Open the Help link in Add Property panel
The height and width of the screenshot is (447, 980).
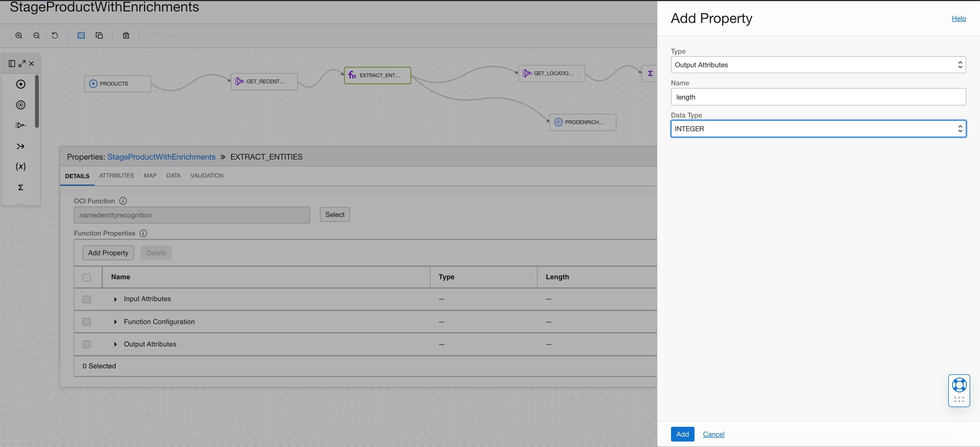pos(959,18)
